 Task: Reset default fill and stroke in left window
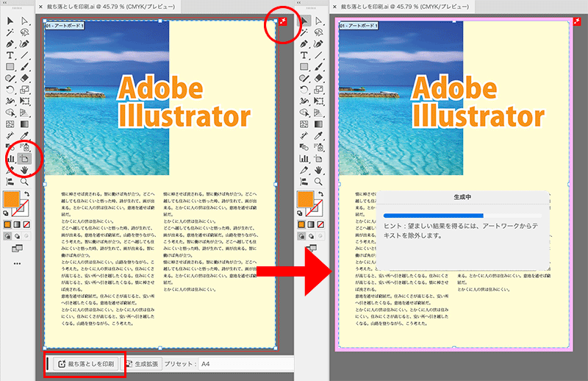[6, 213]
